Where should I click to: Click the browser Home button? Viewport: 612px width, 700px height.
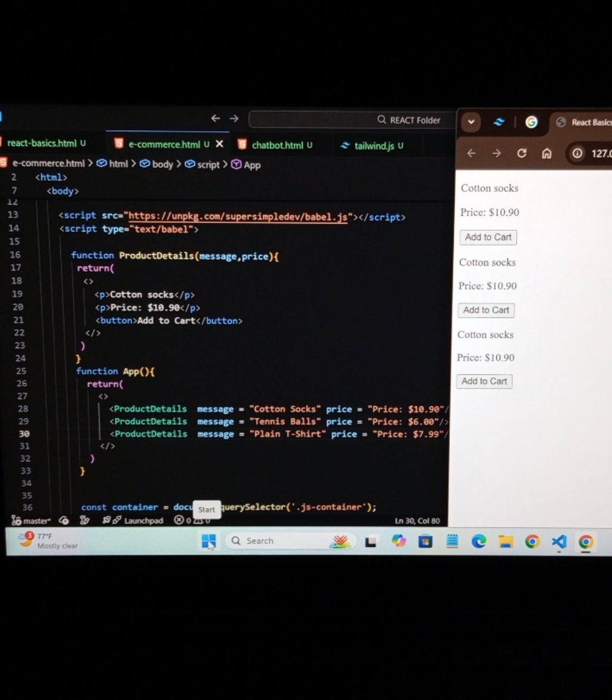[547, 153]
